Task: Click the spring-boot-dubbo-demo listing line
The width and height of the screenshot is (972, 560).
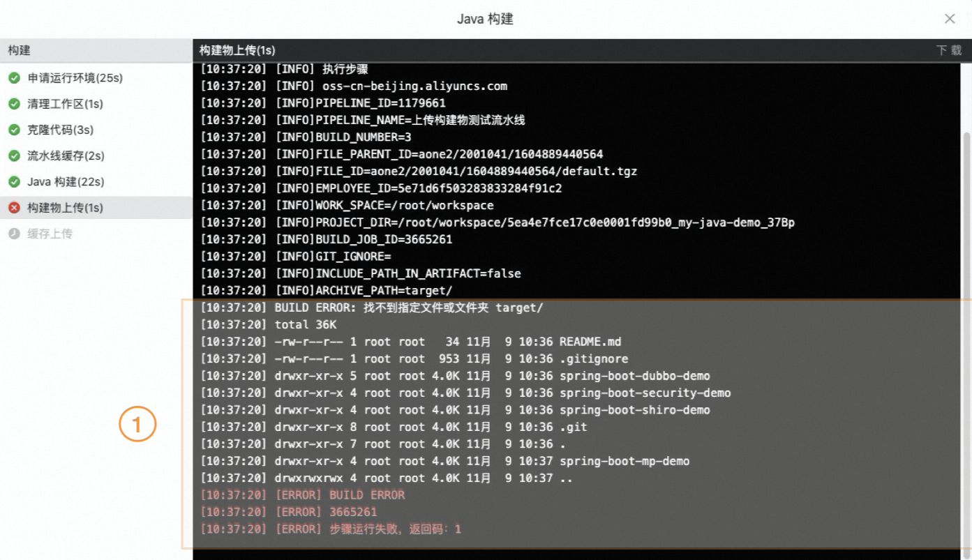Action: point(455,376)
